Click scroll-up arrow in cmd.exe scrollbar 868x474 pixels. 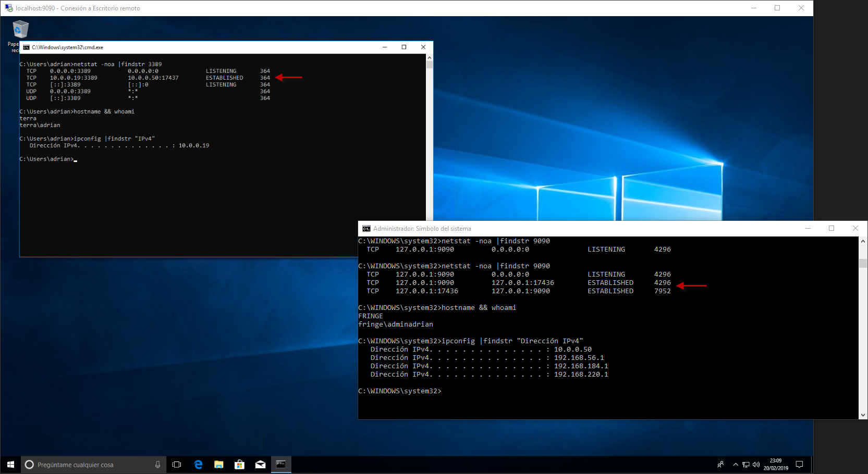pyautogui.click(x=430, y=57)
